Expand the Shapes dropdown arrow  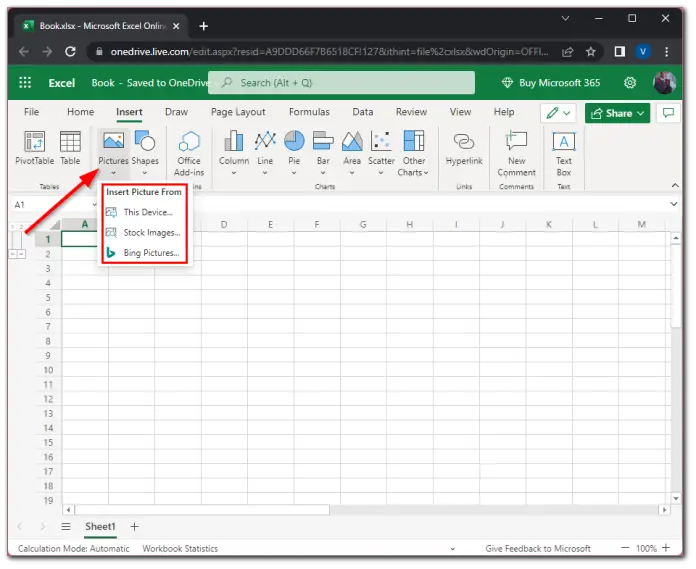(x=145, y=173)
